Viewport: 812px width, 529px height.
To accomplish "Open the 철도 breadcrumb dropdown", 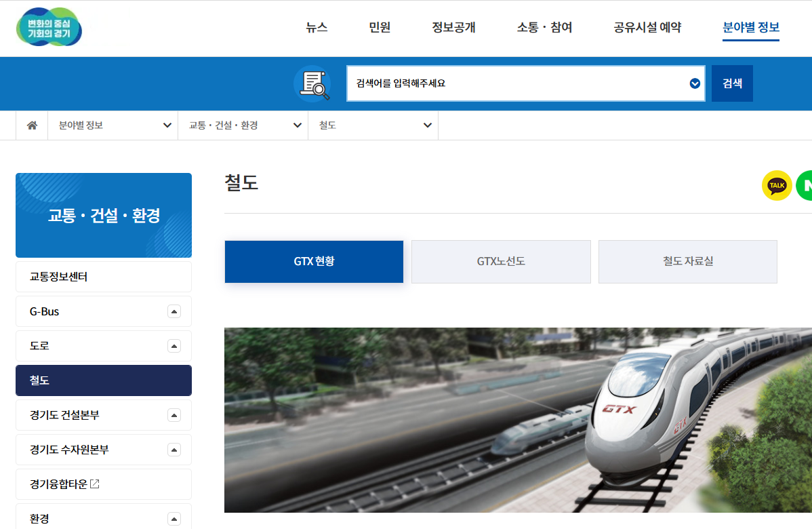I will click(426, 125).
